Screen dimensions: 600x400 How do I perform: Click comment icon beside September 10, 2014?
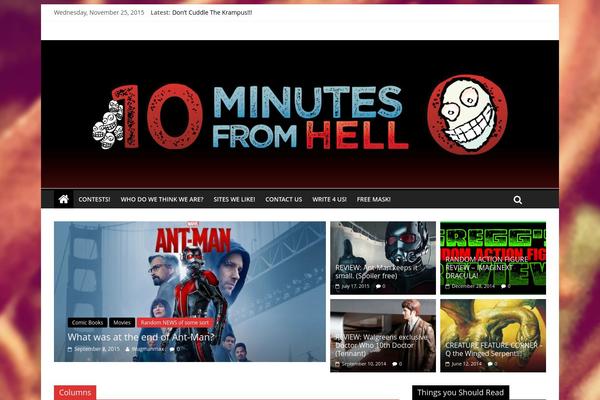coord(397,364)
